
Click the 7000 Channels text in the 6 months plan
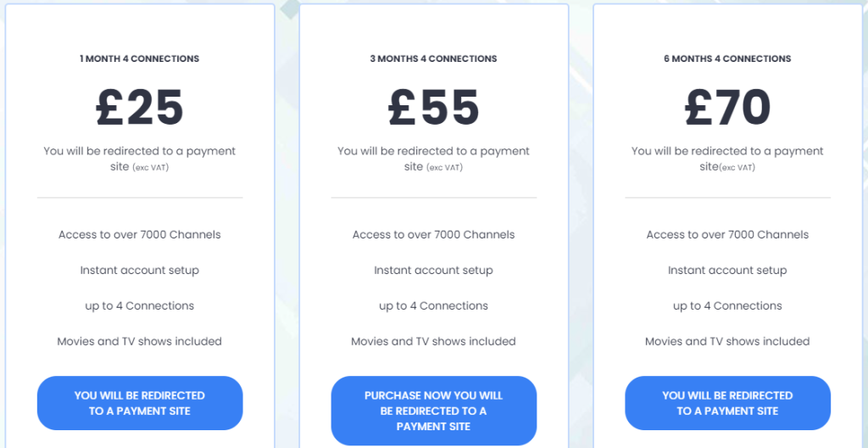[x=727, y=234]
